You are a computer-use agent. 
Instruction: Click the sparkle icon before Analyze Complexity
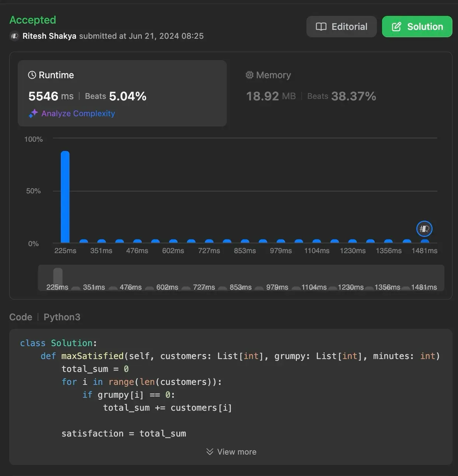(x=34, y=114)
